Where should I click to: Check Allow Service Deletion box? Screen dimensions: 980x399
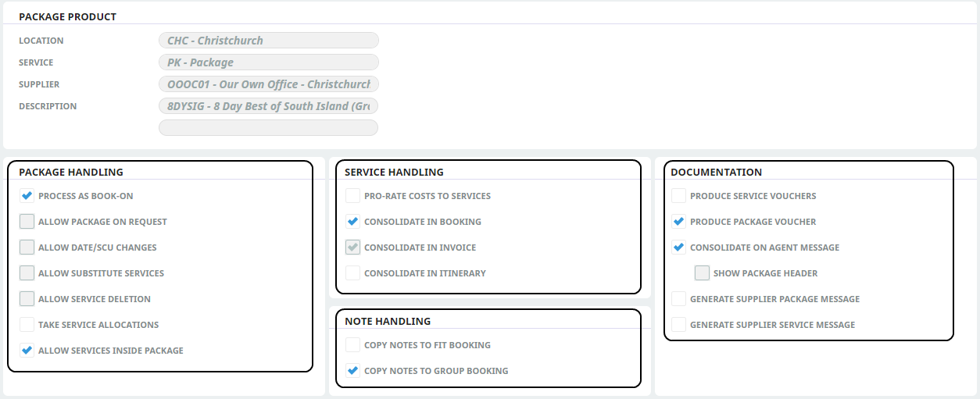(x=27, y=299)
